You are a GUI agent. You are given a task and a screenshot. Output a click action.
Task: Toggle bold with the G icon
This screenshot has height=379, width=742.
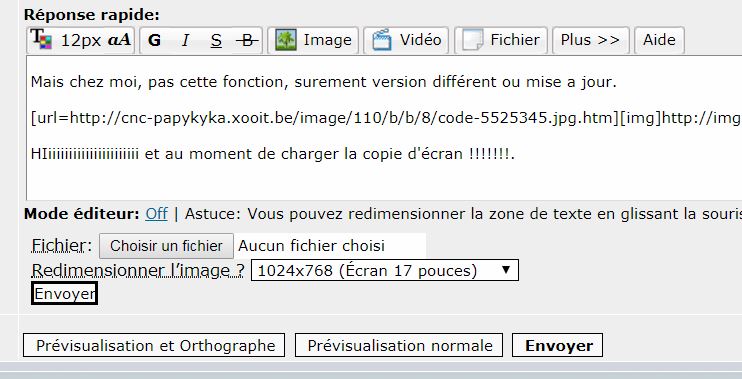pos(154,40)
